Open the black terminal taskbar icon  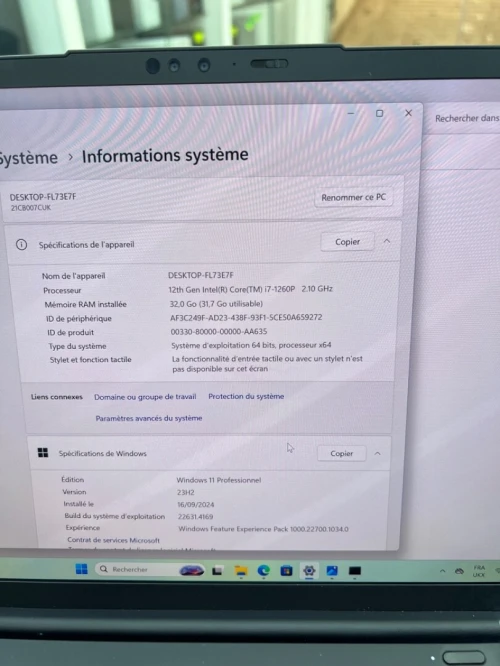click(x=355, y=571)
